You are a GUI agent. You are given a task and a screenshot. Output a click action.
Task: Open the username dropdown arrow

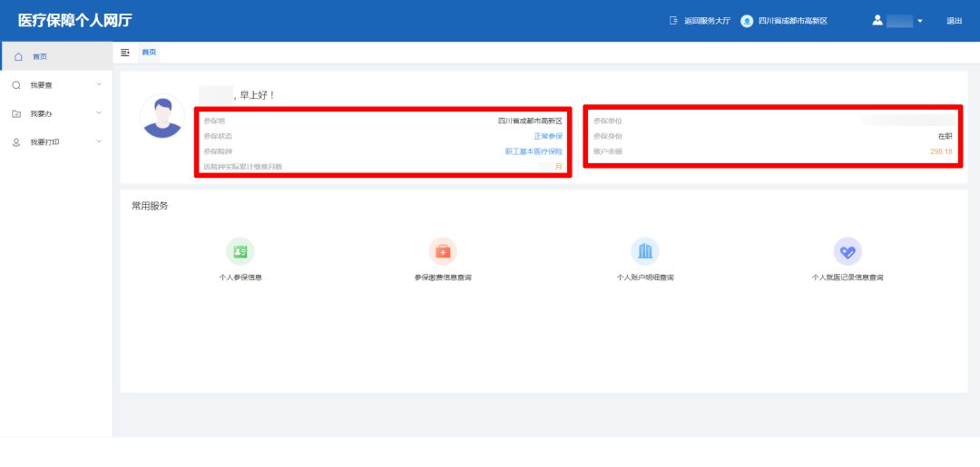tap(920, 21)
